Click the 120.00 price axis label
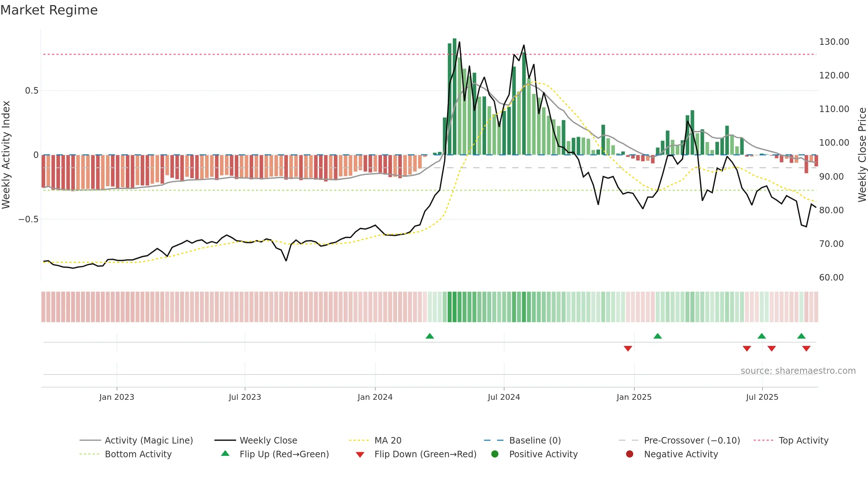 pos(834,76)
